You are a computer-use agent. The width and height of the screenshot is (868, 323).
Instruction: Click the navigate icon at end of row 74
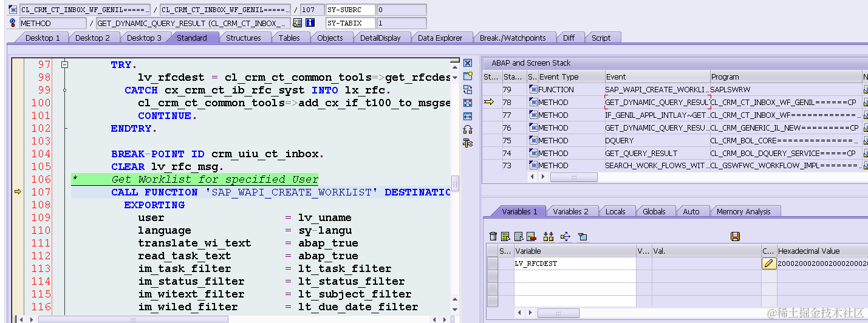tap(865, 153)
